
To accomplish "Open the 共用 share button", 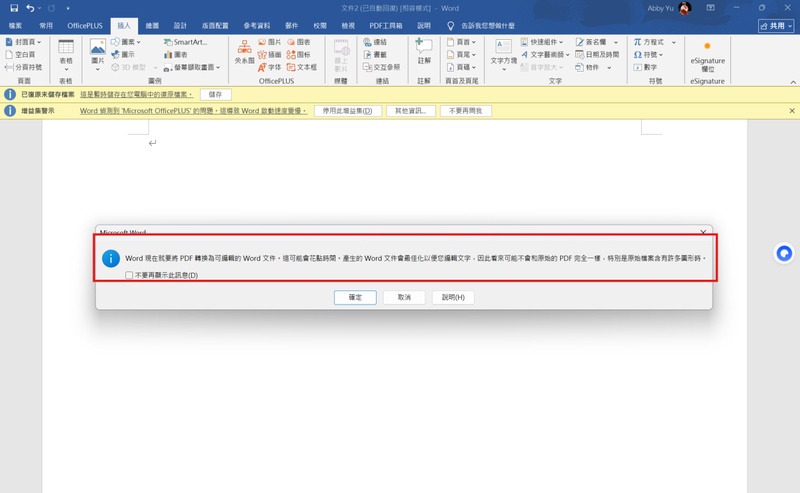I will (x=776, y=26).
